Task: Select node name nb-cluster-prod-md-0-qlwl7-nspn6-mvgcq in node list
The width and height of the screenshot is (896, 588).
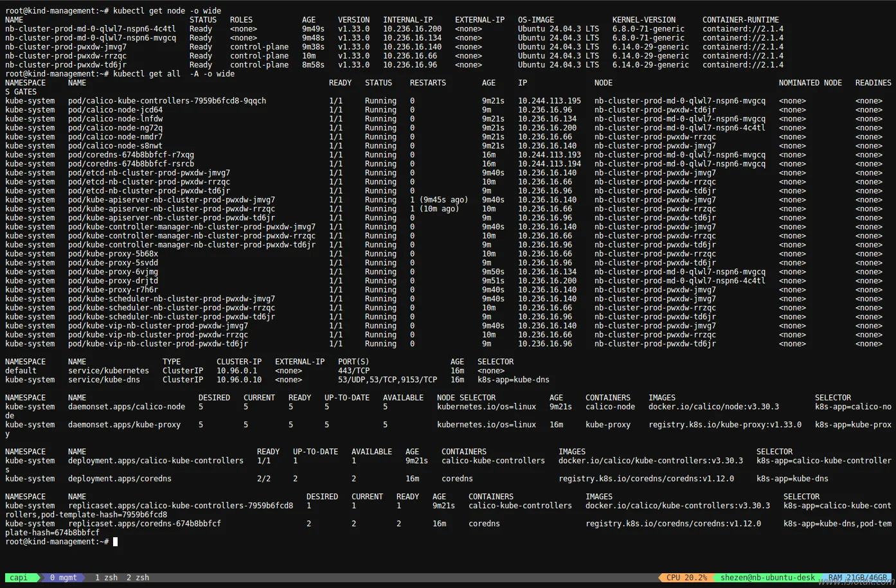Action: point(91,38)
